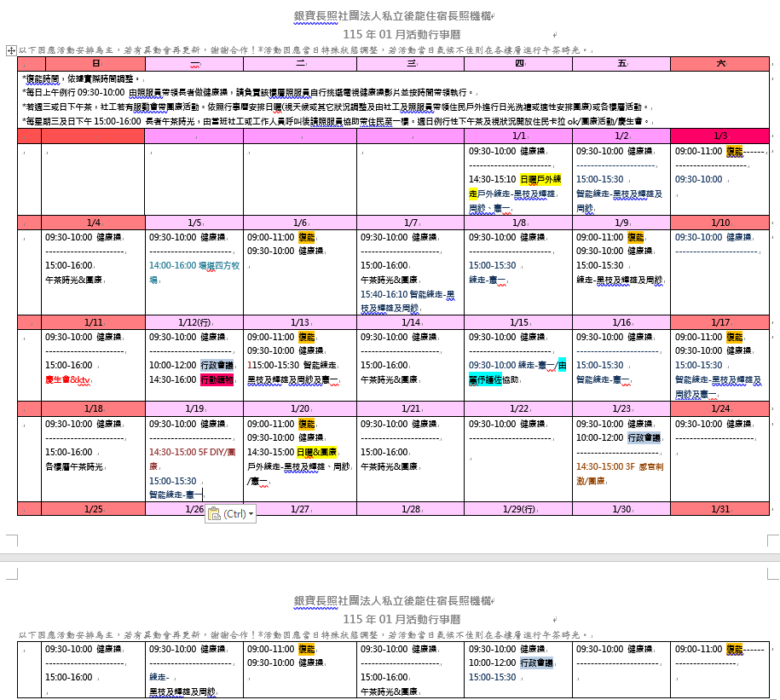The width and height of the screenshot is (780, 700).
Task: Click the pink-highlighted 行動購物 text
Action: (x=217, y=379)
